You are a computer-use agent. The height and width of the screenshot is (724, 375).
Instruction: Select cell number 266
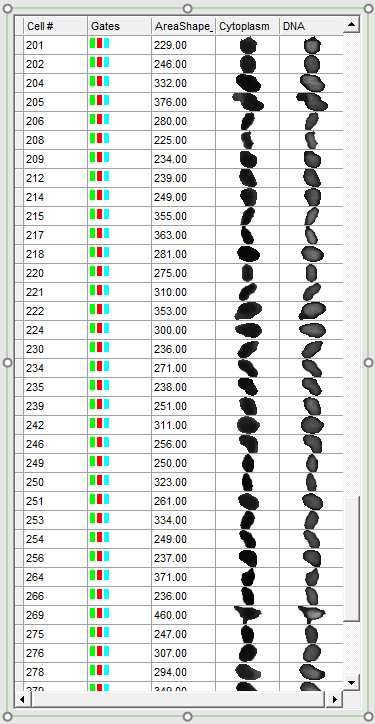[x=35, y=596]
